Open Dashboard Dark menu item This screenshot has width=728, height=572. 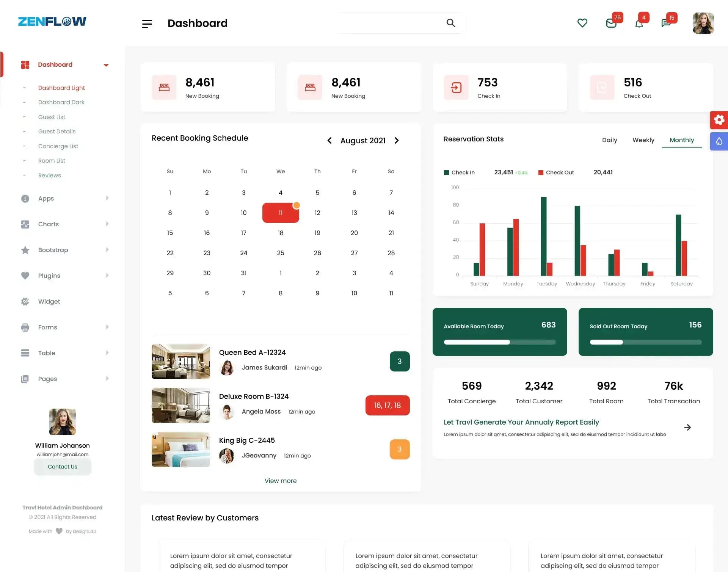pos(61,102)
